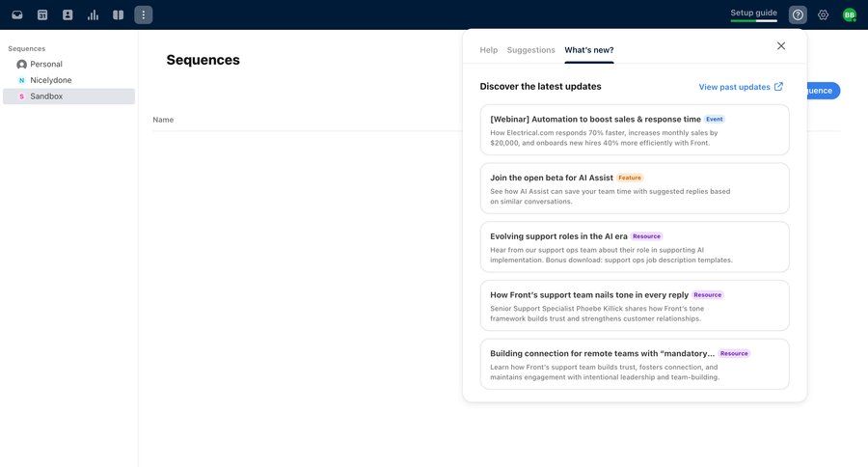868x467 pixels.
Task: Select Personal in Sequences sidebar
Action: point(68,65)
